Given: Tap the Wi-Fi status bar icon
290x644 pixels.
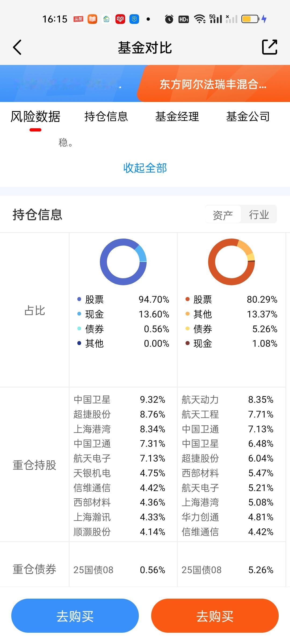Looking at the screenshot, I should tap(200, 19).
